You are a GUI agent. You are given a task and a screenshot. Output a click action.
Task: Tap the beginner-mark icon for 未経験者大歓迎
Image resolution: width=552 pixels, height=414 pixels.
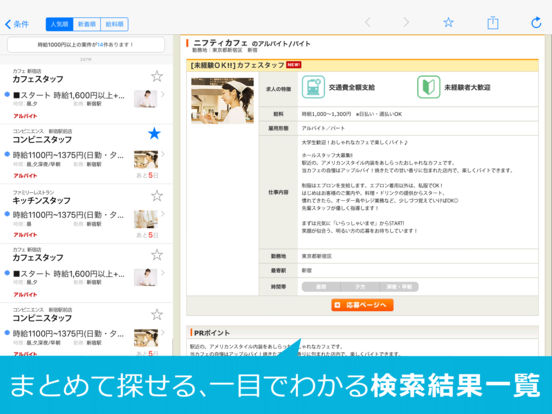click(428, 87)
